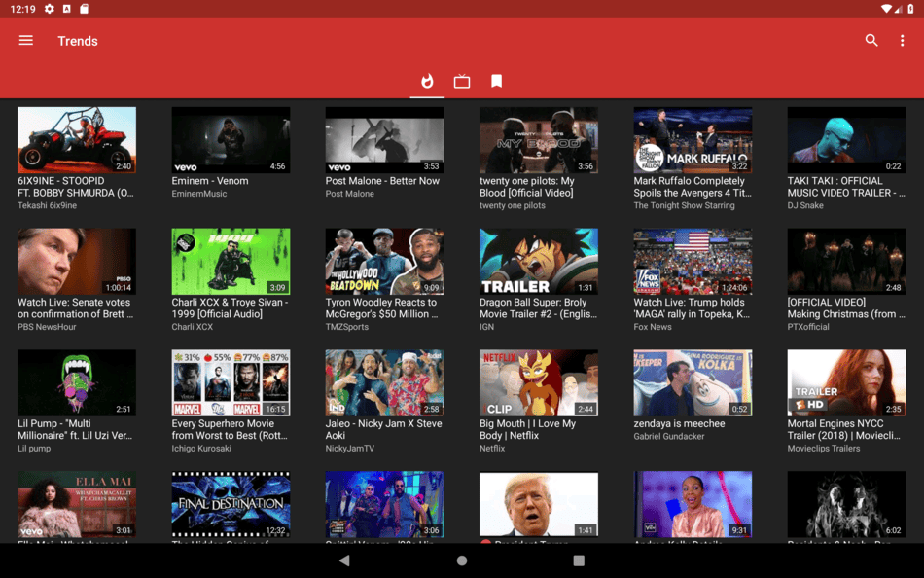Image resolution: width=924 pixels, height=578 pixels.
Task: Select Charli XCX 1999 official audio thumbnail
Action: [x=231, y=262]
